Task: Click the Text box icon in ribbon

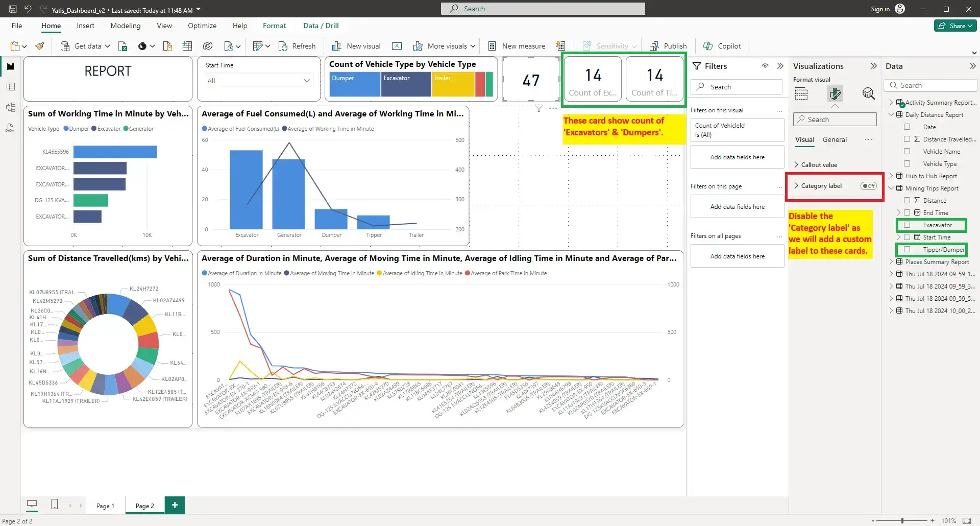Action: [397, 46]
